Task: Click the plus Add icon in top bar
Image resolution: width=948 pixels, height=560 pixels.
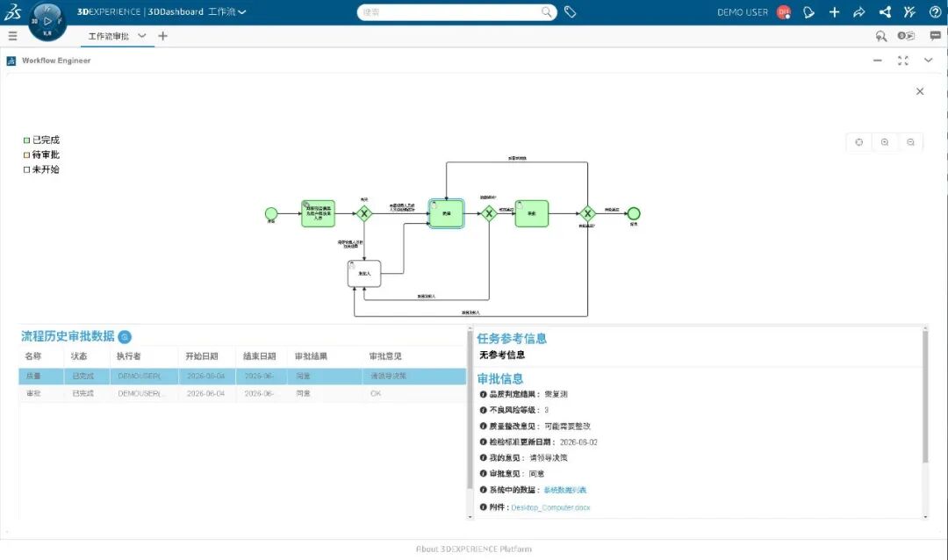Action: [835, 12]
